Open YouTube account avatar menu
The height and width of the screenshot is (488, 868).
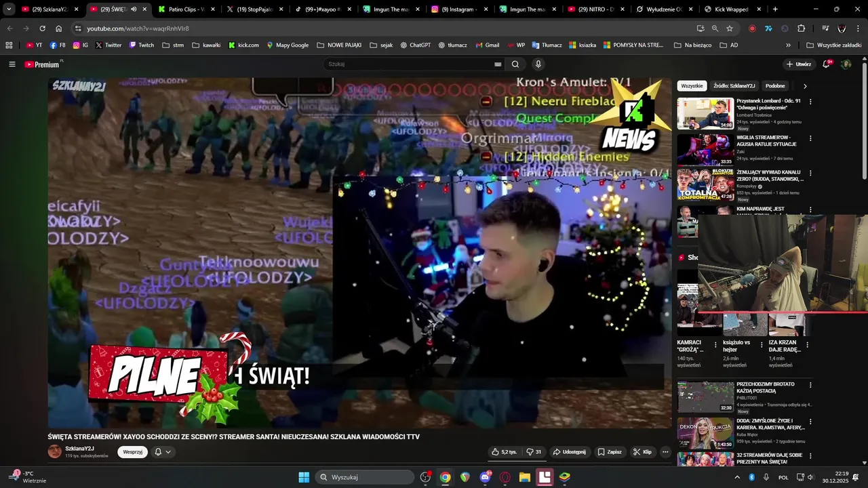(x=846, y=64)
